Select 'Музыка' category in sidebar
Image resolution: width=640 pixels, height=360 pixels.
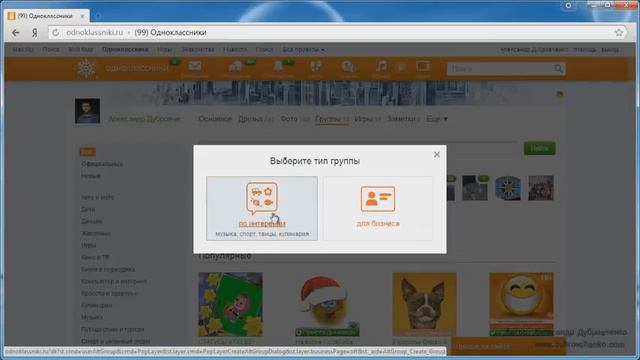click(92, 317)
